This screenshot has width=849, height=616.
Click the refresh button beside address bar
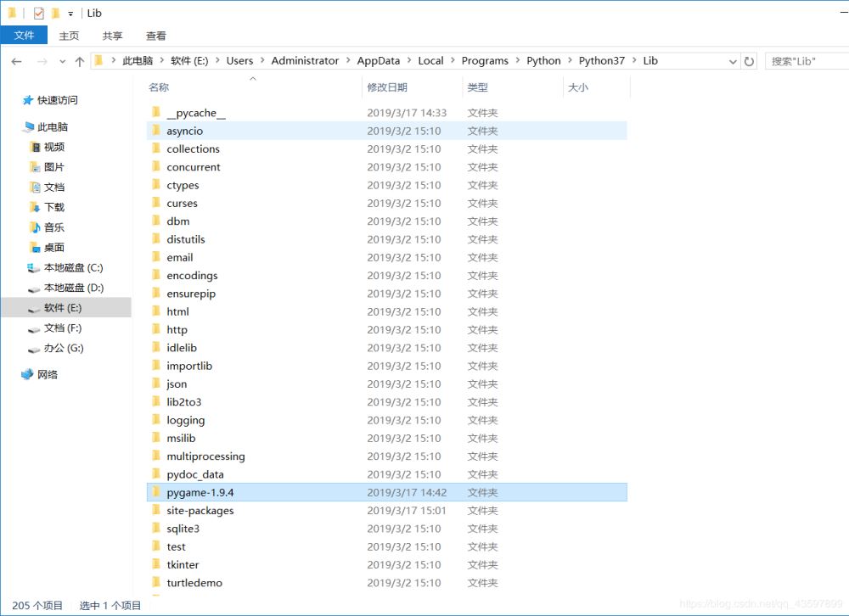749,61
